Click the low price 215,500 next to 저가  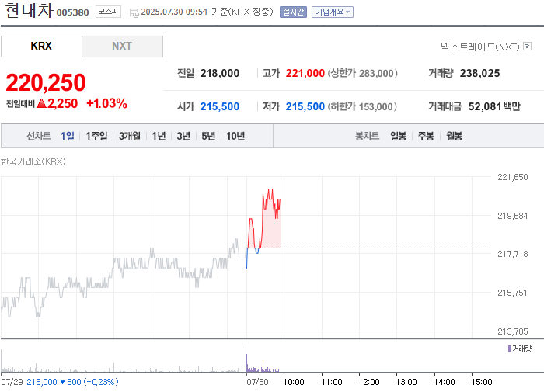305,106
